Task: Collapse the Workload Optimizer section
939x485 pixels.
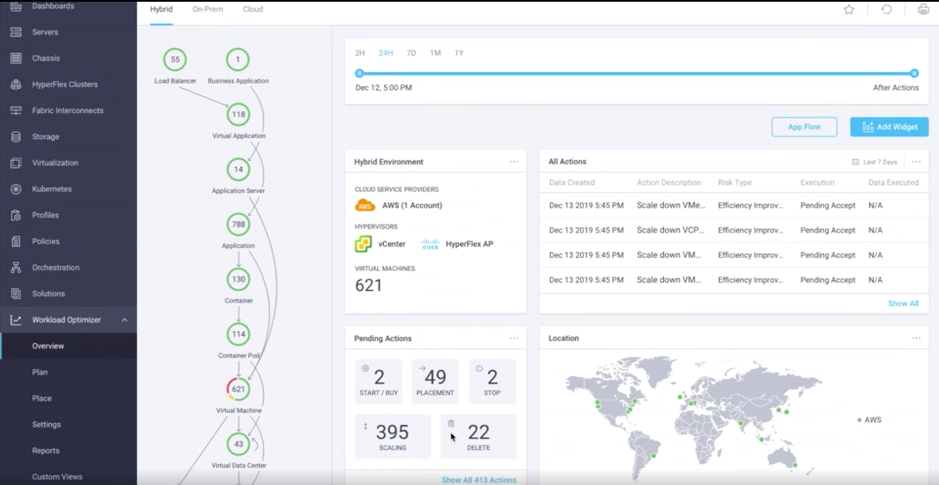Action: click(x=125, y=320)
